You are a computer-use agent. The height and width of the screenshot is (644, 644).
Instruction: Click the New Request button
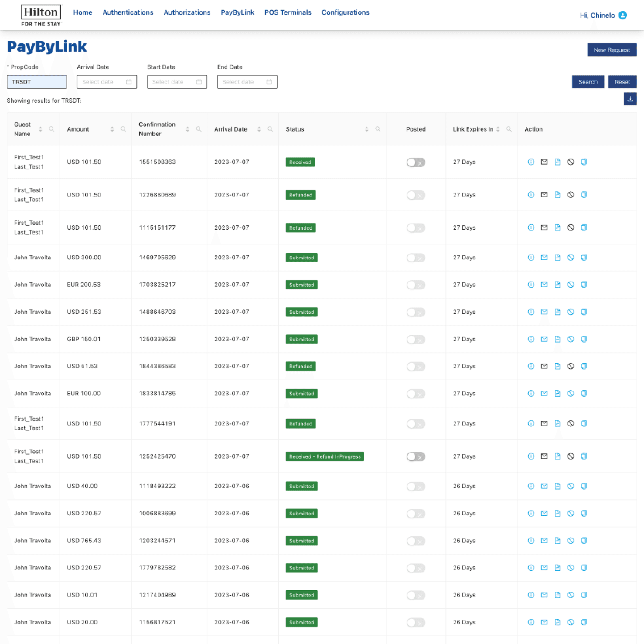point(612,50)
